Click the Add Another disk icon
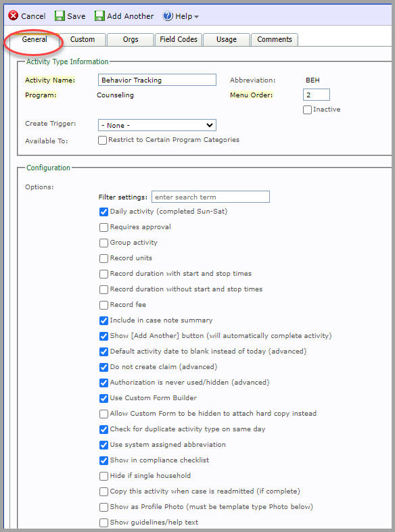 [99, 16]
